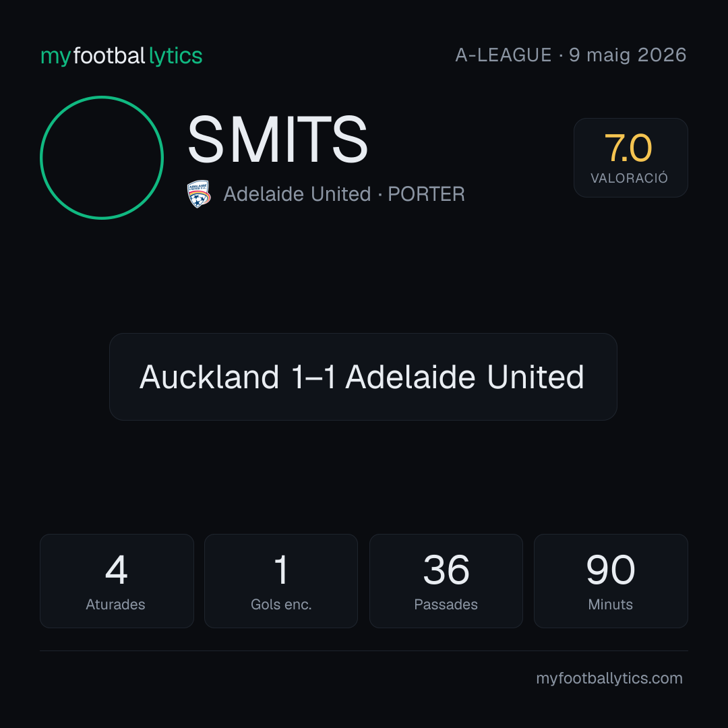The image size is (728, 728).
Task: Click the SMITS player name heading
Action: [278, 140]
